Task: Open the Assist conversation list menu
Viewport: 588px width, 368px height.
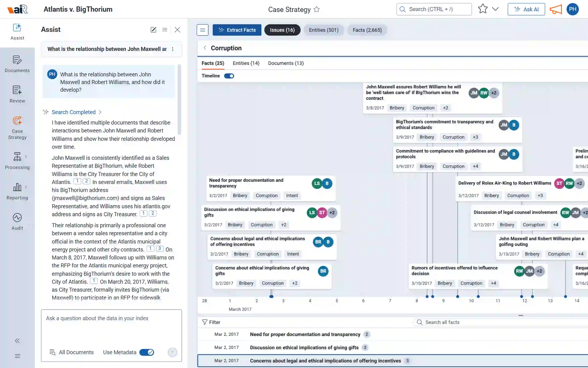Action: point(165,30)
